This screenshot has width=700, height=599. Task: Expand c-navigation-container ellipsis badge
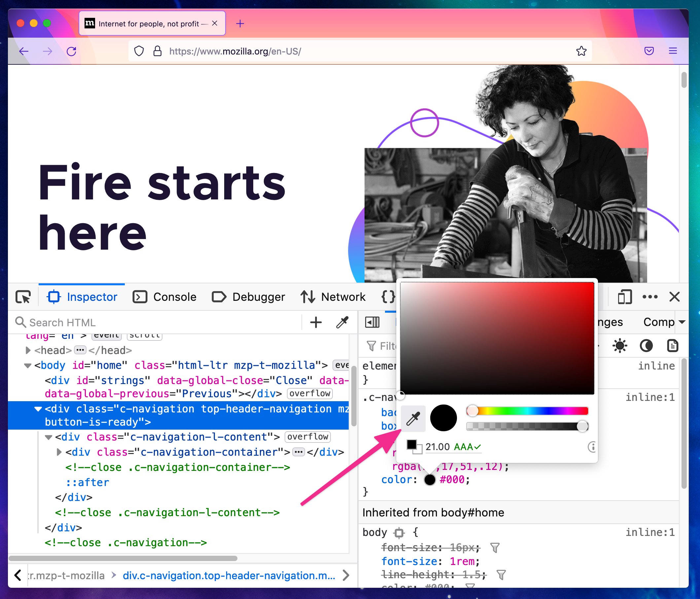click(298, 452)
